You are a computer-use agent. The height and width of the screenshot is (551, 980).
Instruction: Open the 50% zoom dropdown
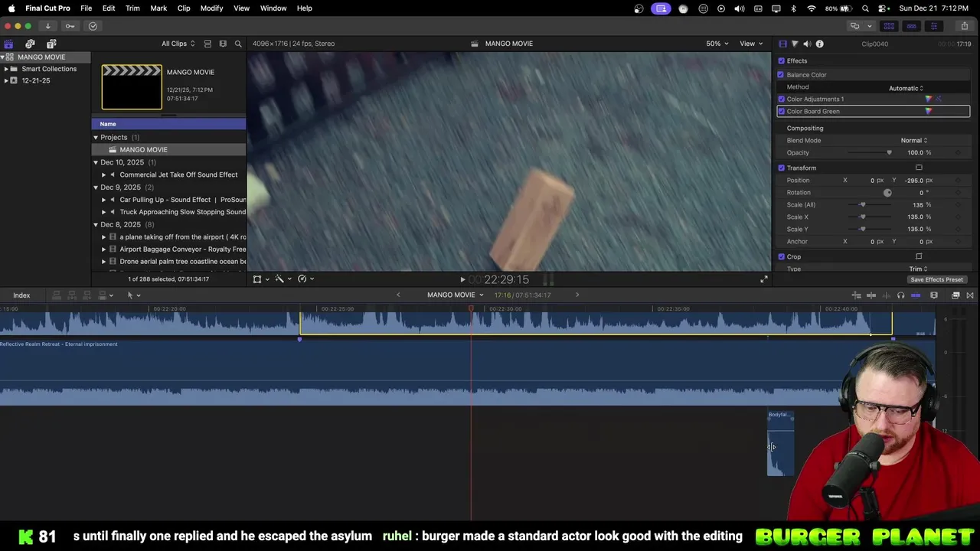[x=717, y=44]
